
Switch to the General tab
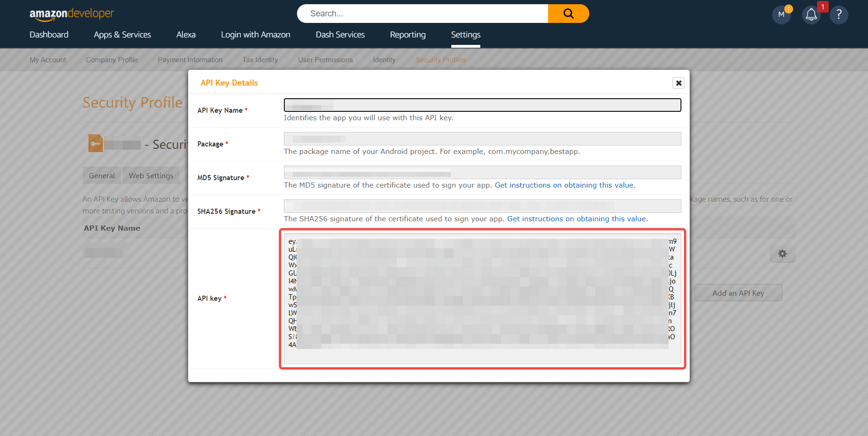coord(101,175)
